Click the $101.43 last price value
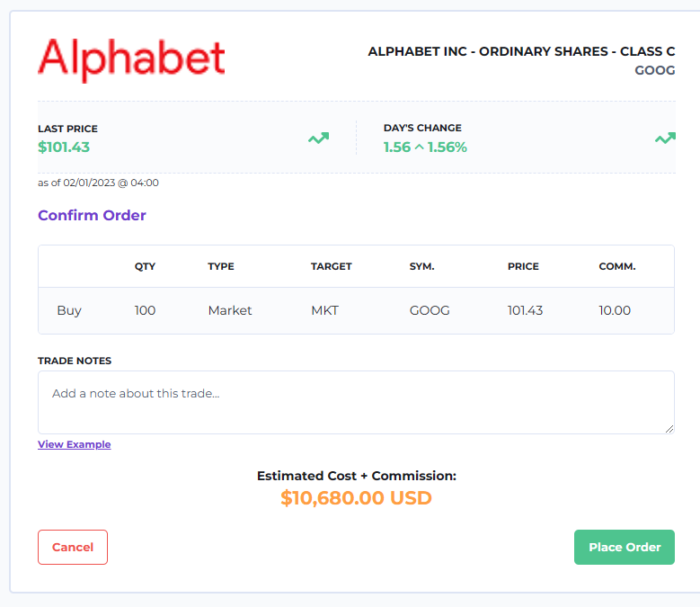The width and height of the screenshot is (700, 607). 64,147
